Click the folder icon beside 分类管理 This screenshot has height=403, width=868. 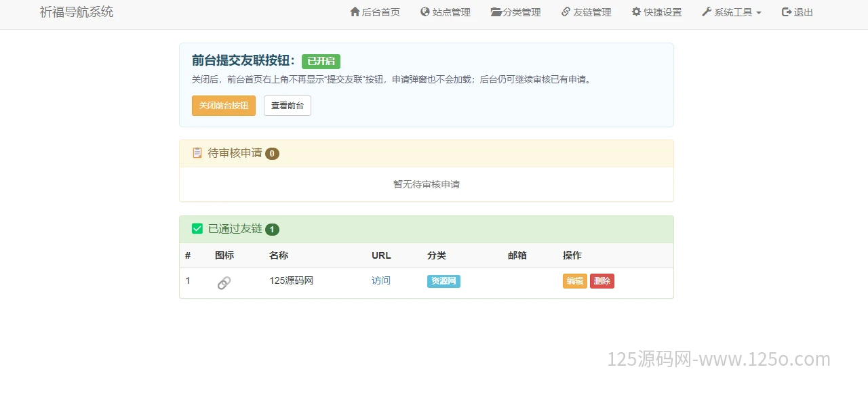click(496, 12)
